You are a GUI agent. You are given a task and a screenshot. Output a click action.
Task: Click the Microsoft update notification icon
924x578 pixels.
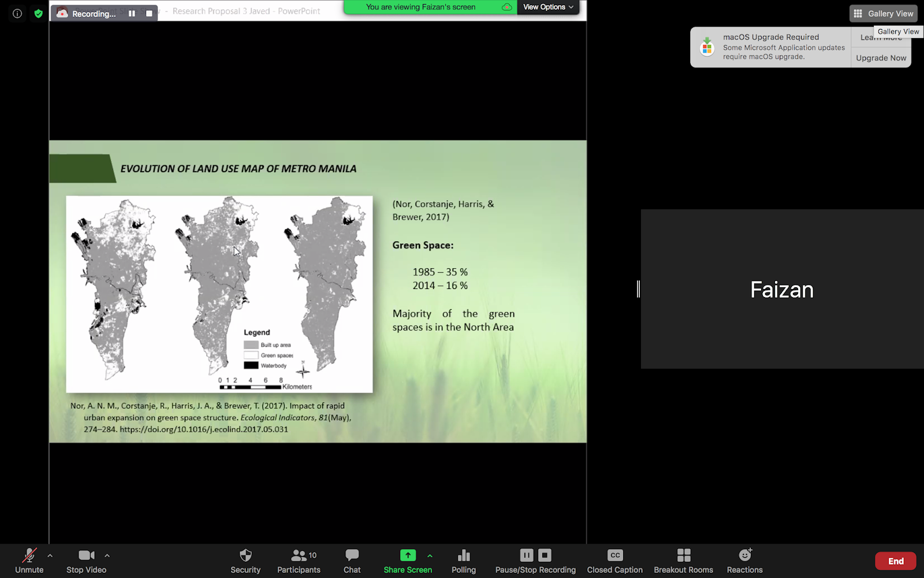click(707, 47)
